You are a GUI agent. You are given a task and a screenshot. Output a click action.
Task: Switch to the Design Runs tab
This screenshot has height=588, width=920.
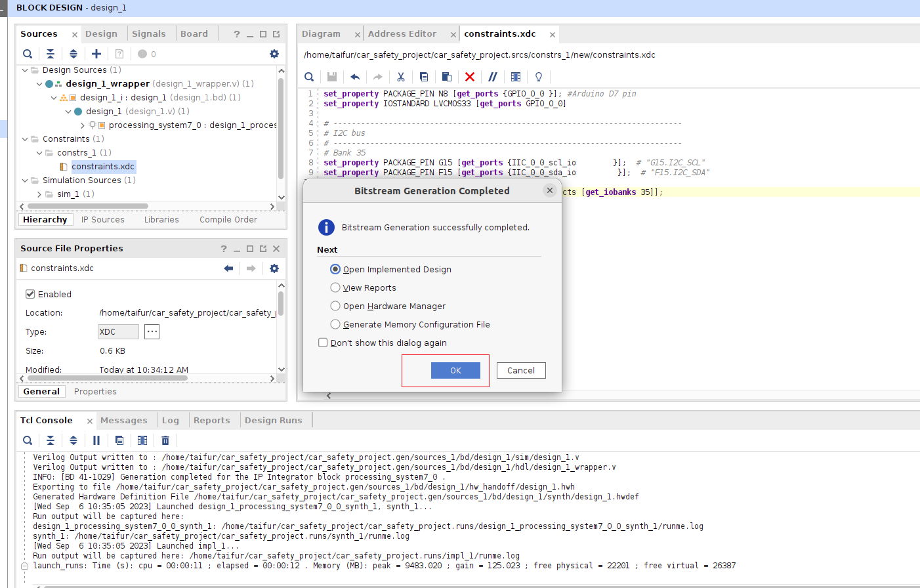pyautogui.click(x=274, y=421)
